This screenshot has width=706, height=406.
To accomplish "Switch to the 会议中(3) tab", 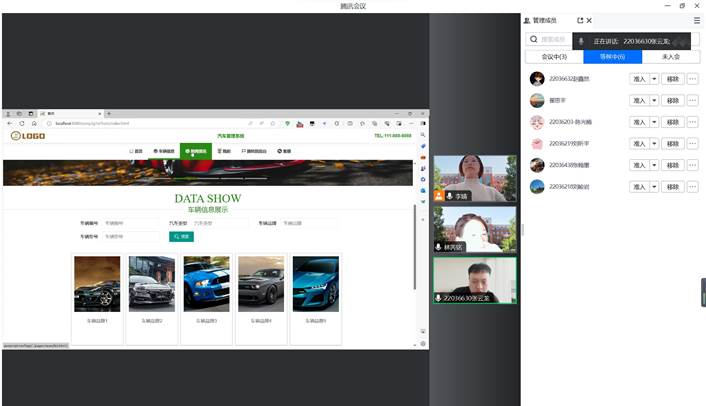I will tap(554, 57).
